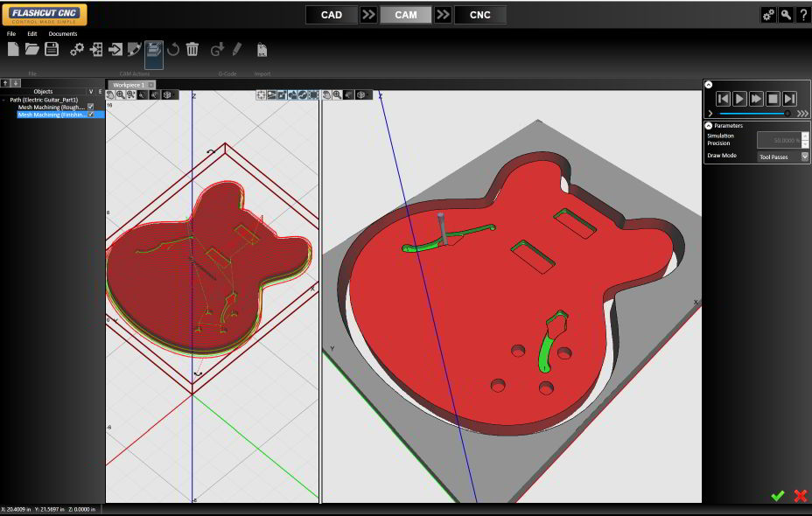This screenshot has width=812, height=516.
Task: Select the Mesh Machining (Finishin...) tree item
Action: point(52,115)
